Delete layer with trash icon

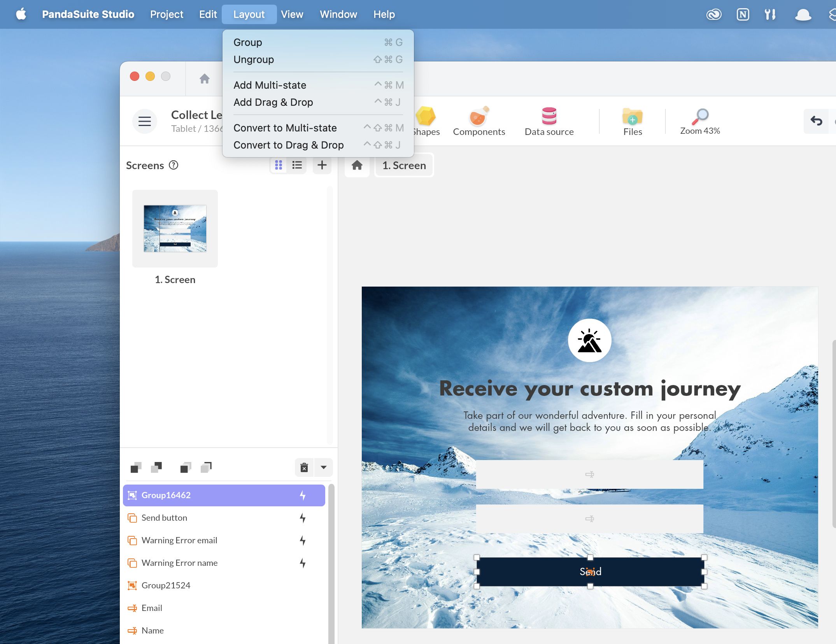[x=304, y=467]
